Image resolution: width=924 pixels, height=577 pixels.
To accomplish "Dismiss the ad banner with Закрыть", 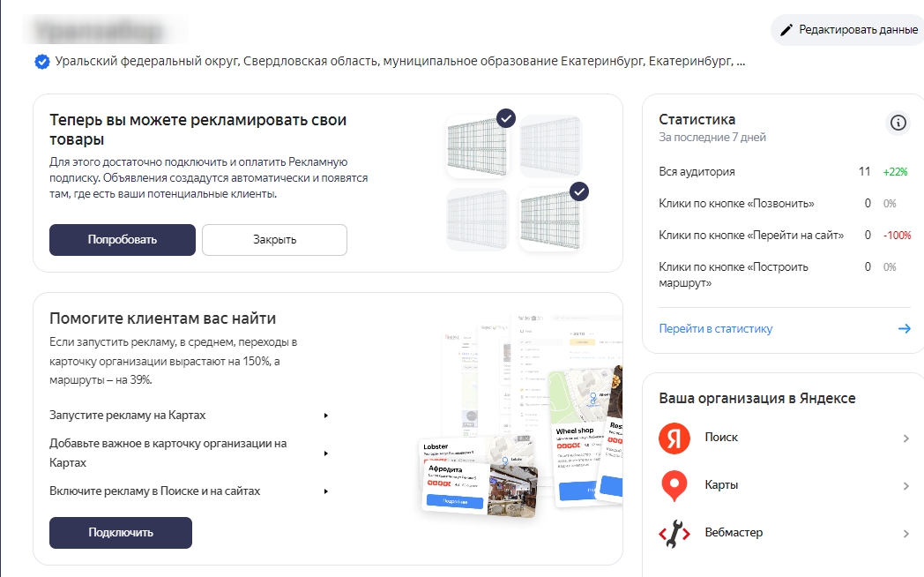I will coord(274,240).
